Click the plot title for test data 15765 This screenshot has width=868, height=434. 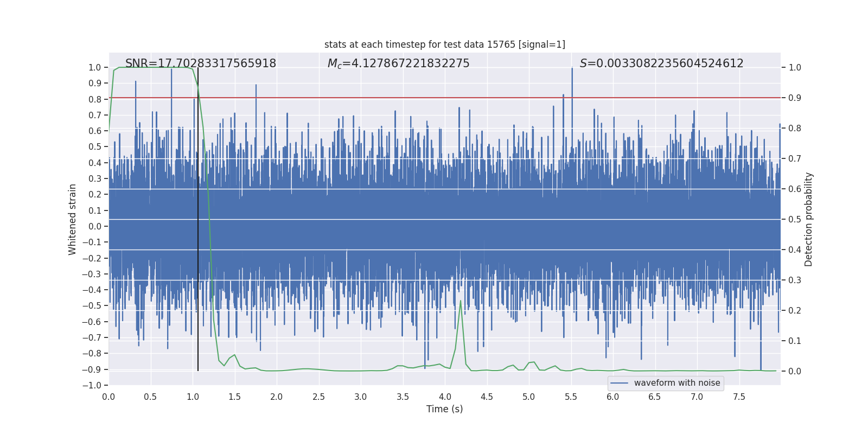pyautogui.click(x=444, y=44)
